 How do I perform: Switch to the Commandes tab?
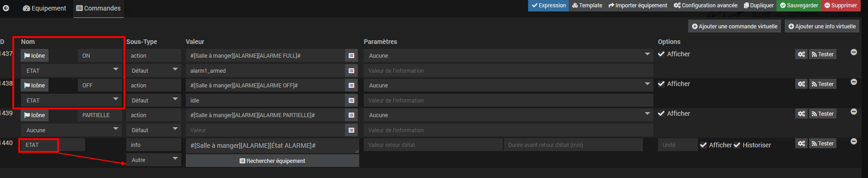98,8
